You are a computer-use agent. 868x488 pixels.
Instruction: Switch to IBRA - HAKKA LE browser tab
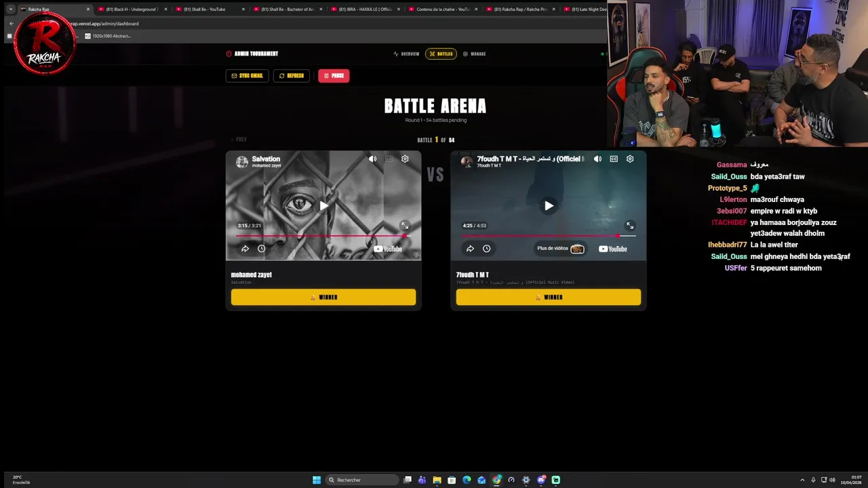(364, 9)
